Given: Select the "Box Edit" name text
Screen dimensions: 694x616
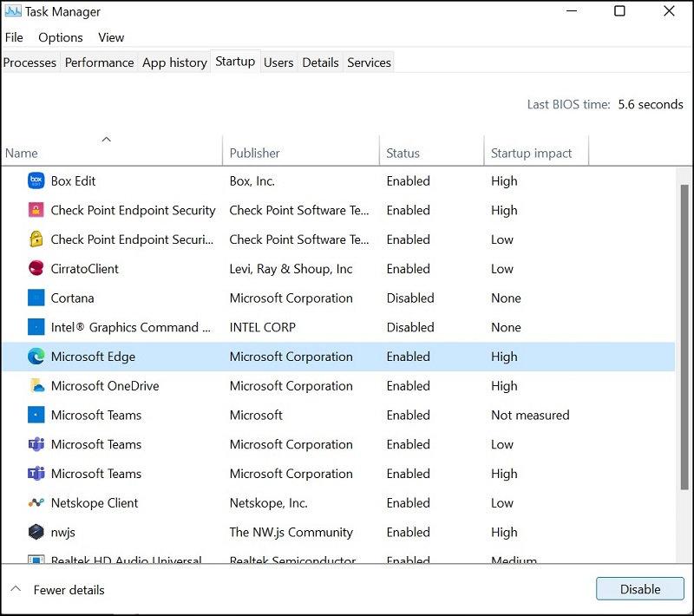Looking at the screenshot, I should (73, 181).
